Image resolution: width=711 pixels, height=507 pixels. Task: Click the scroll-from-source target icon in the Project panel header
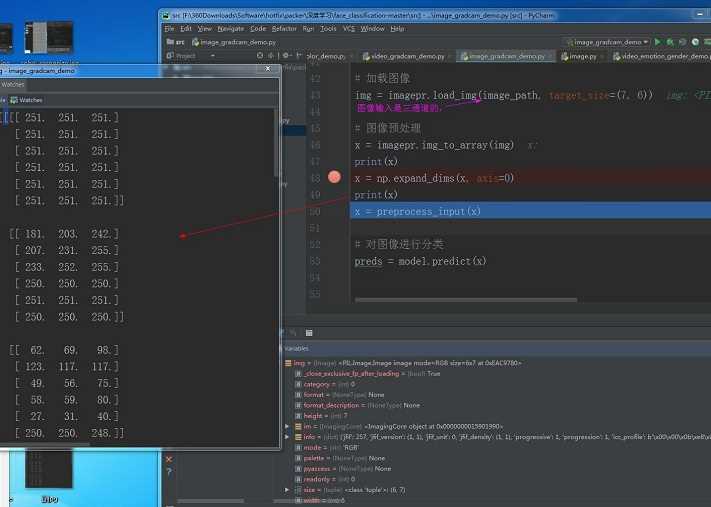pyautogui.click(x=259, y=55)
